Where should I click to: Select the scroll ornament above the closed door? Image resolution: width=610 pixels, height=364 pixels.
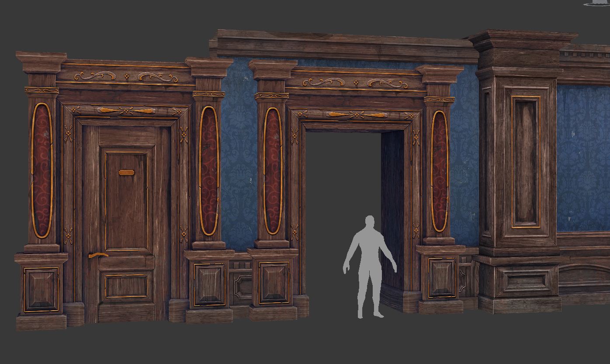tap(126, 77)
